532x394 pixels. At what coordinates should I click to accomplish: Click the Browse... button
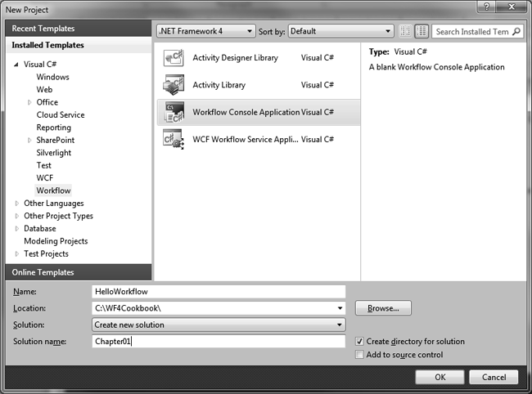point(383,308)
